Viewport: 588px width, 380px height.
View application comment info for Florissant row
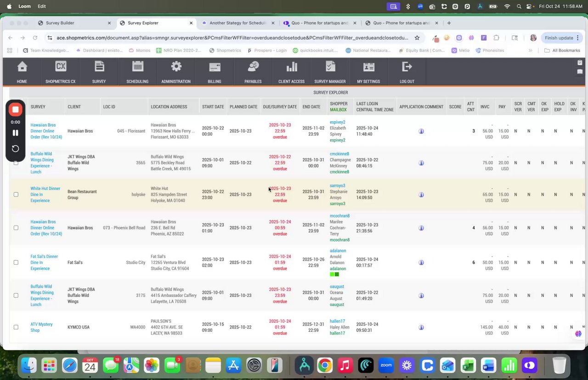point(421,131)
